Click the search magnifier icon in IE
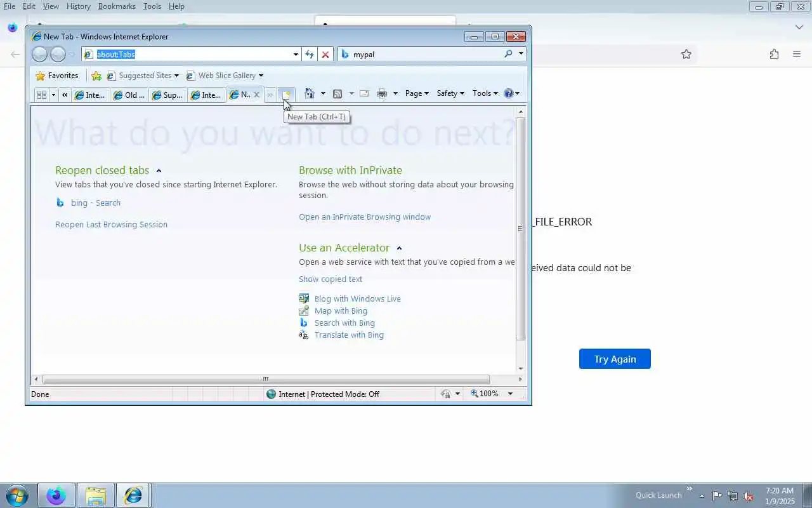812x508 pixels. coord(508,54)
